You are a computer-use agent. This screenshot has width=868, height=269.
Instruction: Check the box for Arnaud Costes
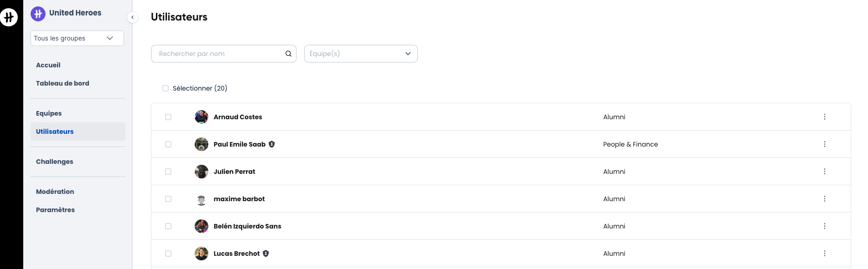168,117
